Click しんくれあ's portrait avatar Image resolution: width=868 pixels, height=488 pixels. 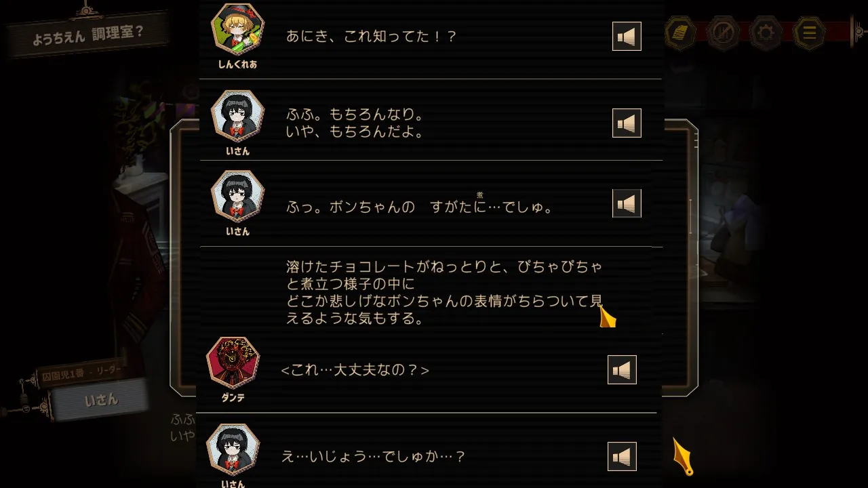pyautogui.click(x=237, y=28)
